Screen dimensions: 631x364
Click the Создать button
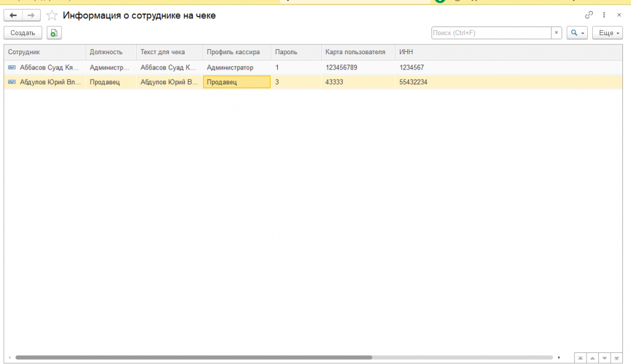point(23,33)
